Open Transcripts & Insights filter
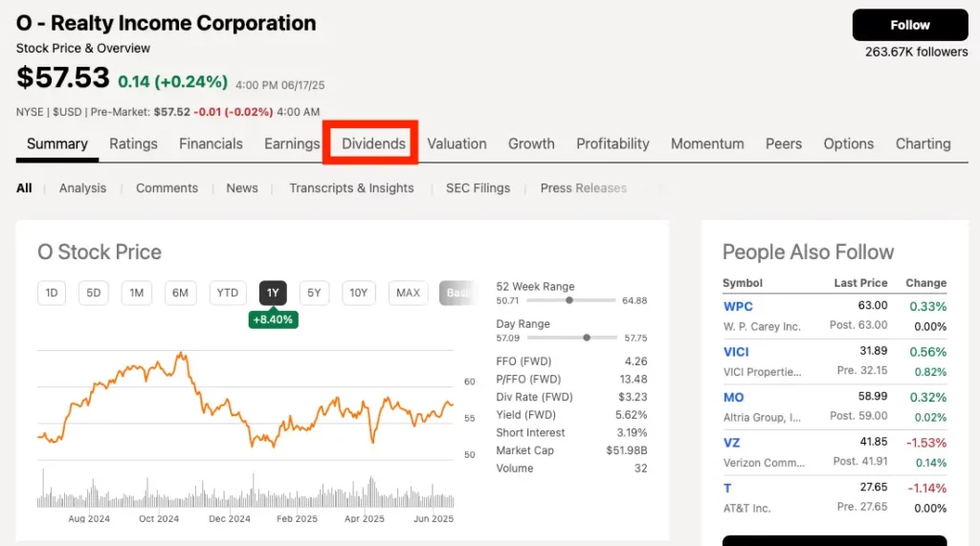The image size is (980, 546). (x=351, y=188)
